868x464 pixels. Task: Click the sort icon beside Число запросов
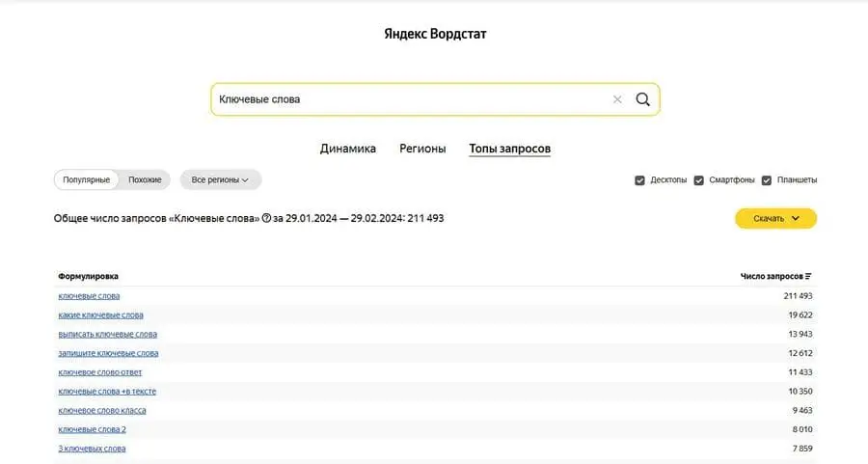pyautogui.click(x=808, y=276)
